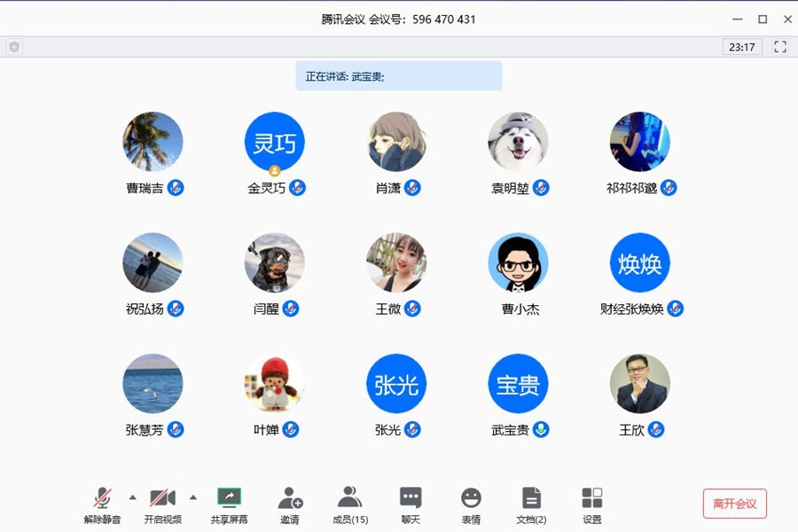Click the Share Screen (共享屏幕) icon
Viewport: 798px width, 532px height.
click(x=229, y=498)
